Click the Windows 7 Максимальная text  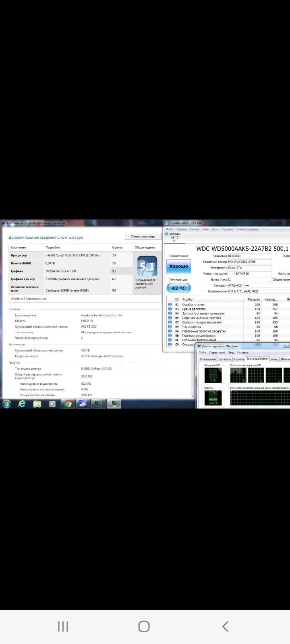click(x=29, y=299)
